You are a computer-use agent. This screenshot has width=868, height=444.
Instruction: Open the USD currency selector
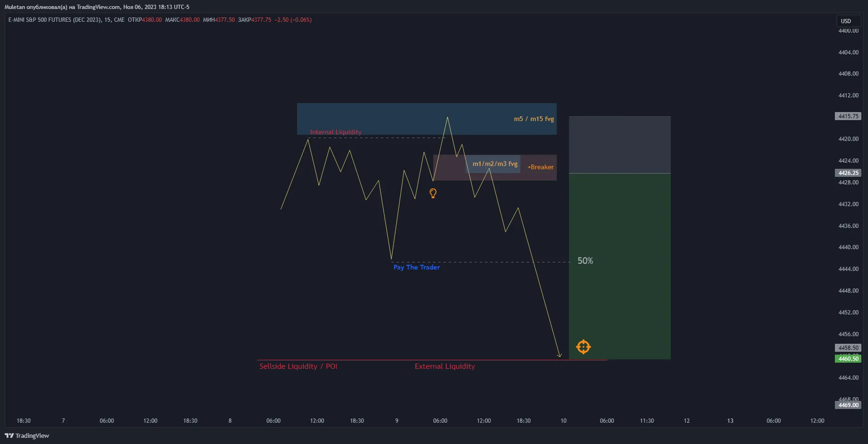pyautogui.click(x=846, y=21)
